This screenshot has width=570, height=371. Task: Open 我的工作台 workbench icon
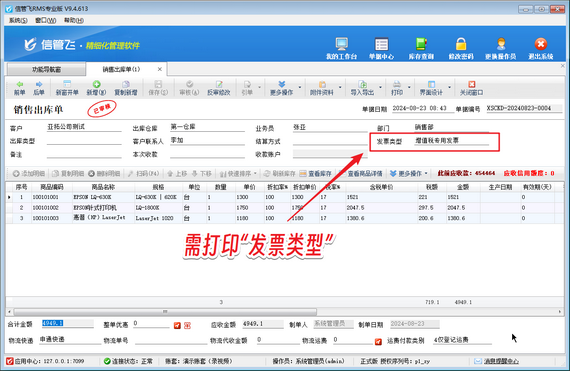pos(341,44)
